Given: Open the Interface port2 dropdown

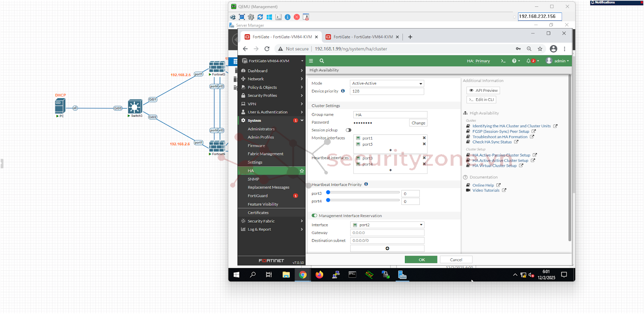Looking at the screenshot, I should (387, 225).
